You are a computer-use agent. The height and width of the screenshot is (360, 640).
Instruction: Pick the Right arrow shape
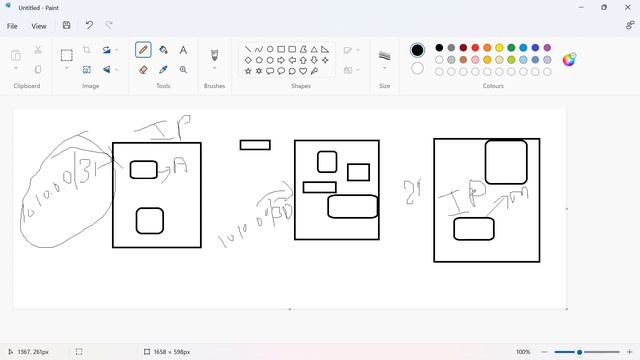(x=281, y=60)
